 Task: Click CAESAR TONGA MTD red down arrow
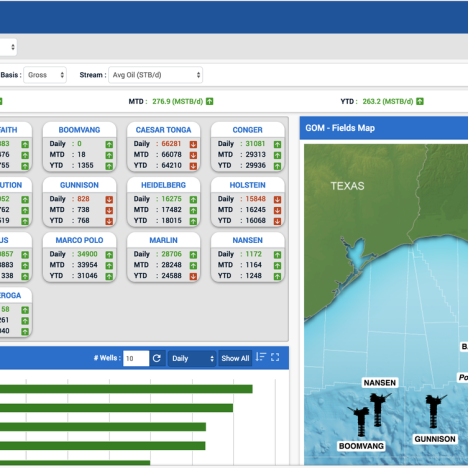click(x=193, y=155)
